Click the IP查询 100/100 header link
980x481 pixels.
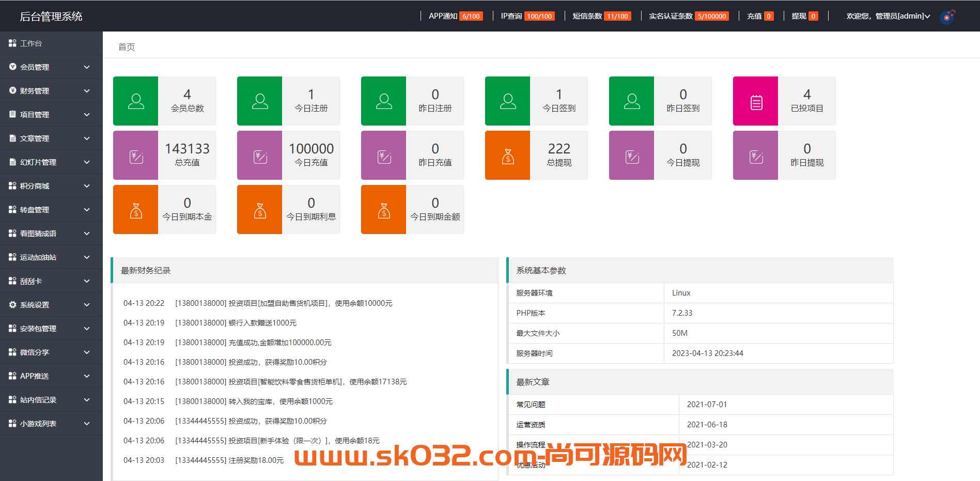[527, 16]
